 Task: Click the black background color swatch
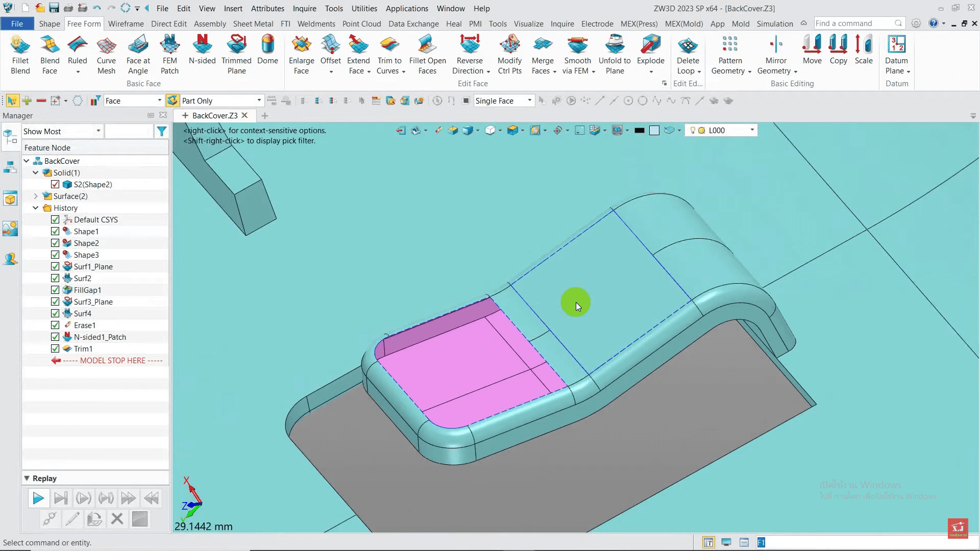[x=639, y=131]
